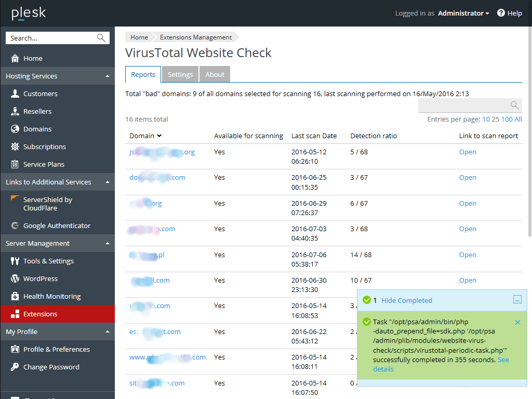Viewport: 532px width, 399px height.
Task: Open the Administrator account dropdown
Action: tap(463, 13)
